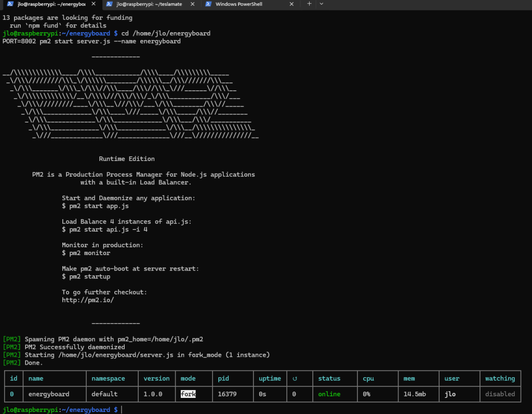Click the '$ pm2 monitor' example command
The height and width of the screenshot is (414, 532).
click(86, 253)
